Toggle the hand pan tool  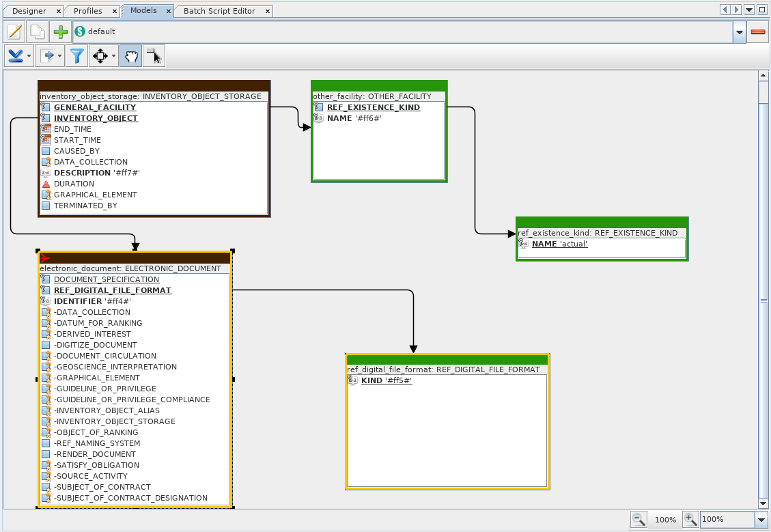(x=131, y=56)
